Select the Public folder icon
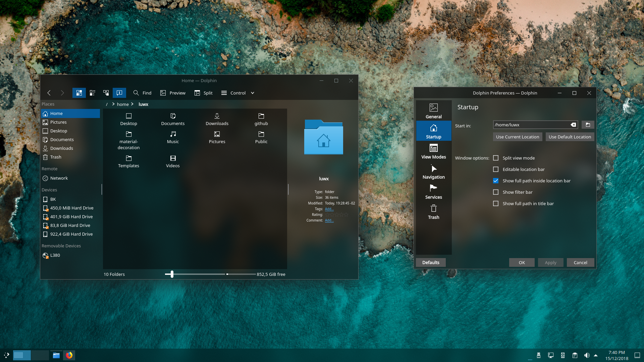The image size is (644, 362). pos(261,137)
